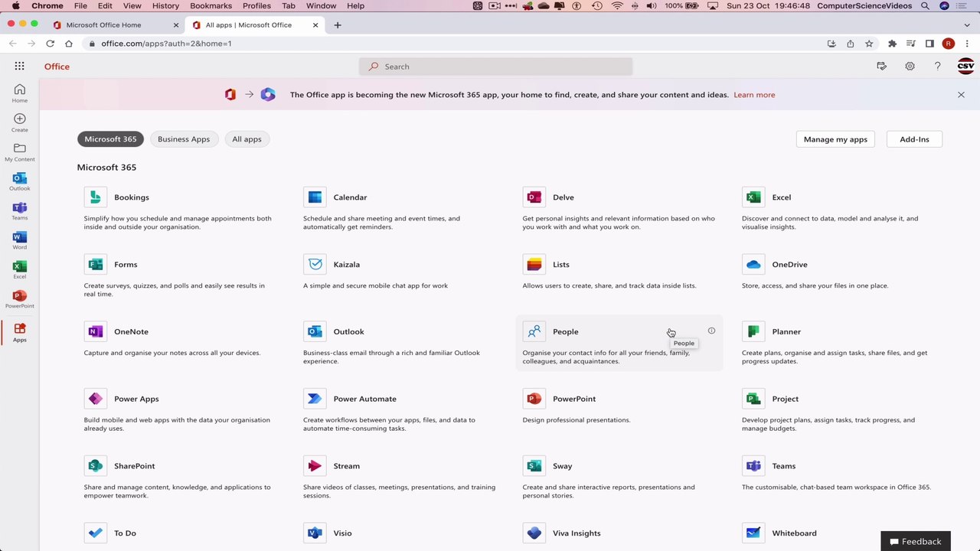The width and height of the screenshot is (980, 551).
Task: Launch the Delve app icon
Action: pos(534,197)
